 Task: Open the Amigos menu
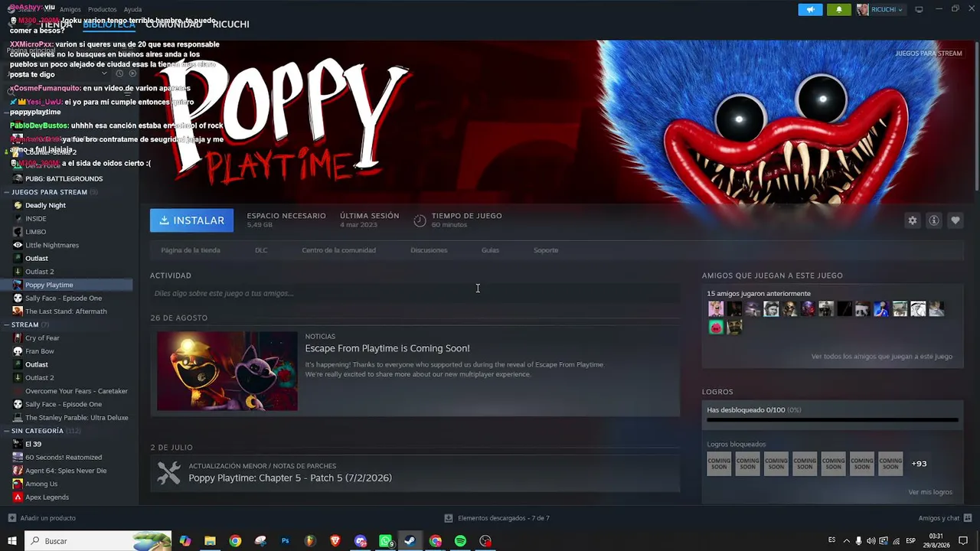[70, 9]
